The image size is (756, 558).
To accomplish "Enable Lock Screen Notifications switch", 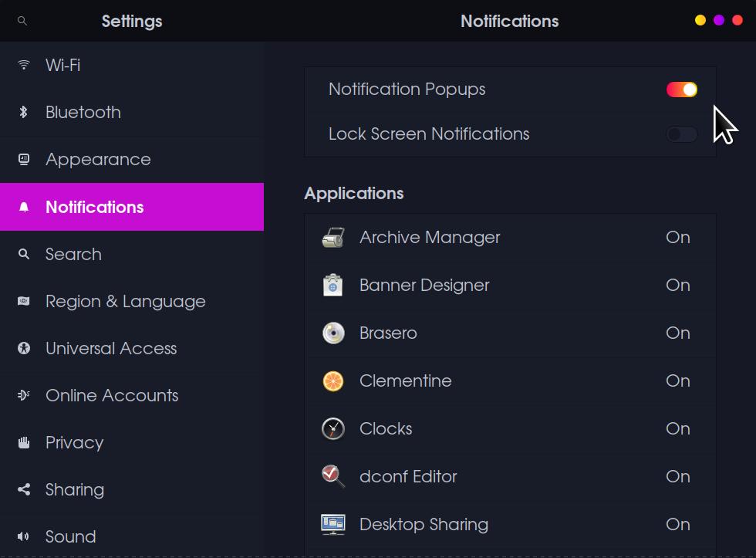I will click(681, 134).
